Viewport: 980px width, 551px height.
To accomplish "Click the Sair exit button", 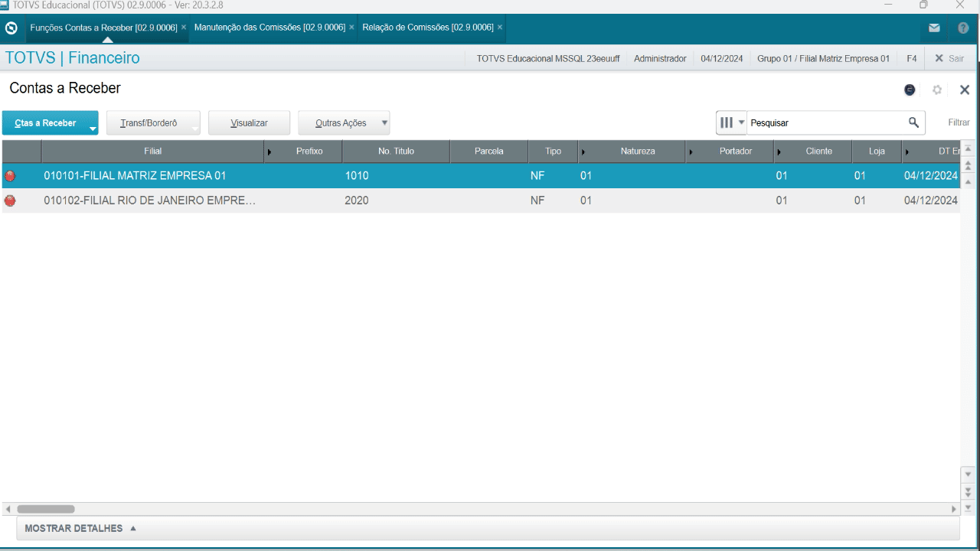I will pos(949,58).
